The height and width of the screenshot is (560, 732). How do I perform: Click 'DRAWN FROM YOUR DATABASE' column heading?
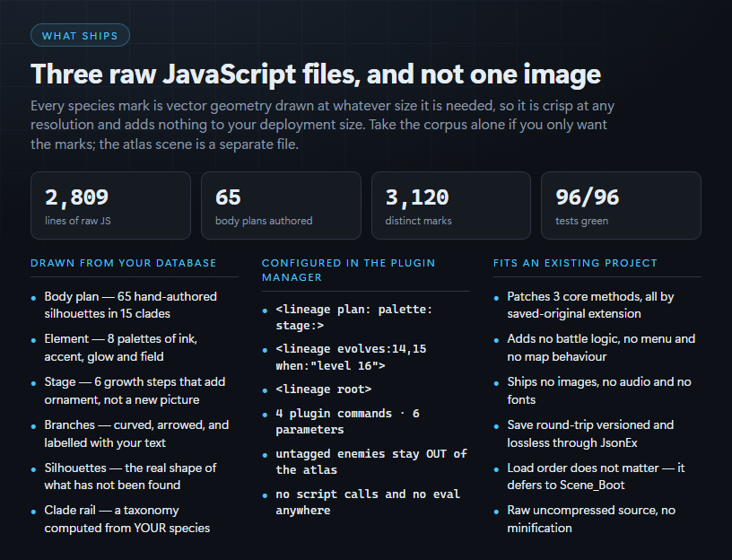click(x=123, y=263)
